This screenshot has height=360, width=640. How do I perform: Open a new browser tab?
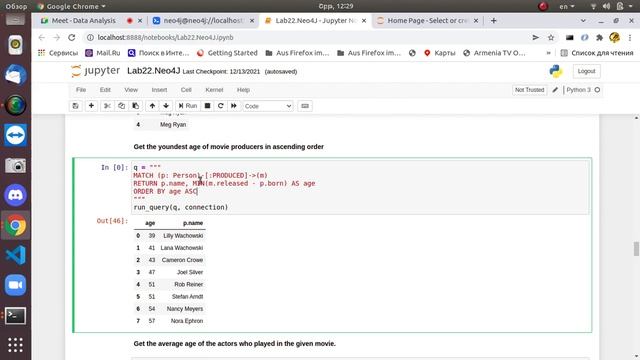(493, 20)
